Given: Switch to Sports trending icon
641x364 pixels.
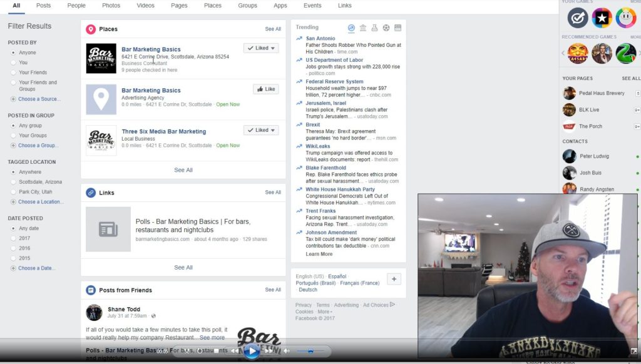Looking at the screenshot, I should point(386,28).
